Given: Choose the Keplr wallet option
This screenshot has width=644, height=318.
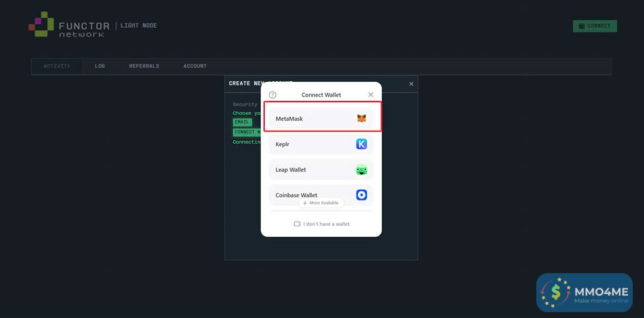Looking at the screenshot, I should (321, 144).
